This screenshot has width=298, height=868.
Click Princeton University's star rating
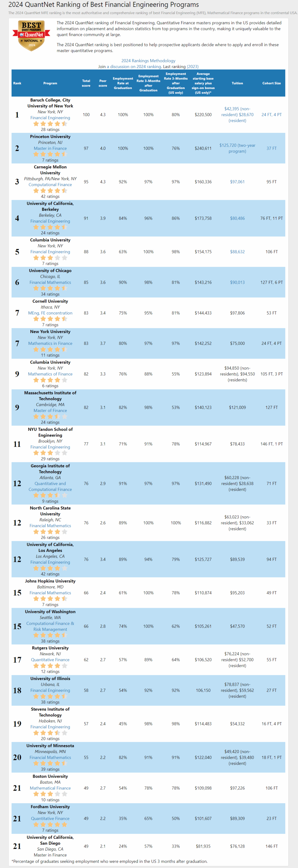50,154
